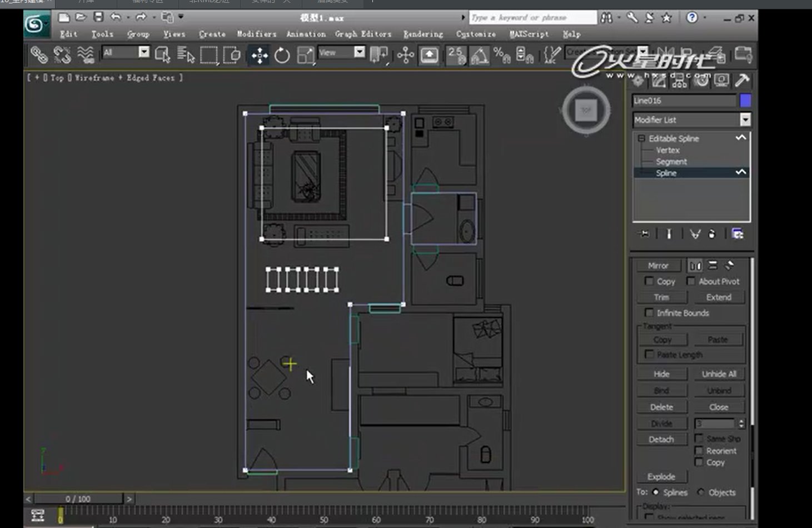
Task: Open the Hierarchy command panel tab
Action: 679,81
